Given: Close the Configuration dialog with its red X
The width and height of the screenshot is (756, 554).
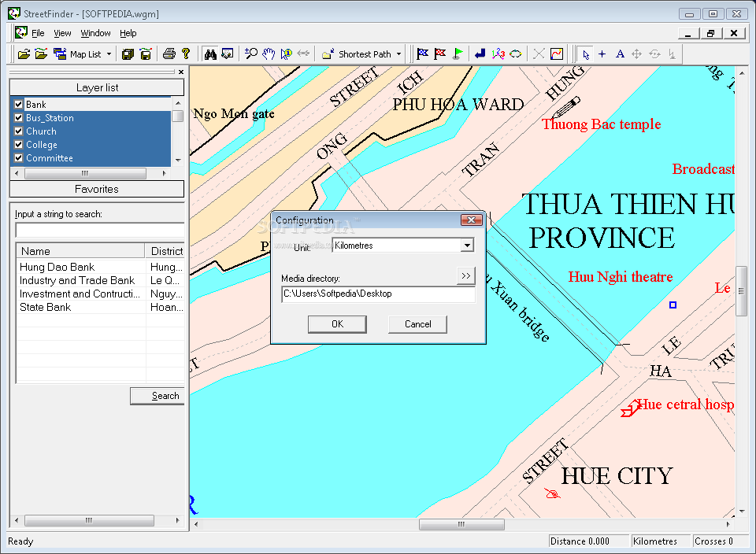Looking at the screenshot, I should pyautogui.click(x=472, y=220).
